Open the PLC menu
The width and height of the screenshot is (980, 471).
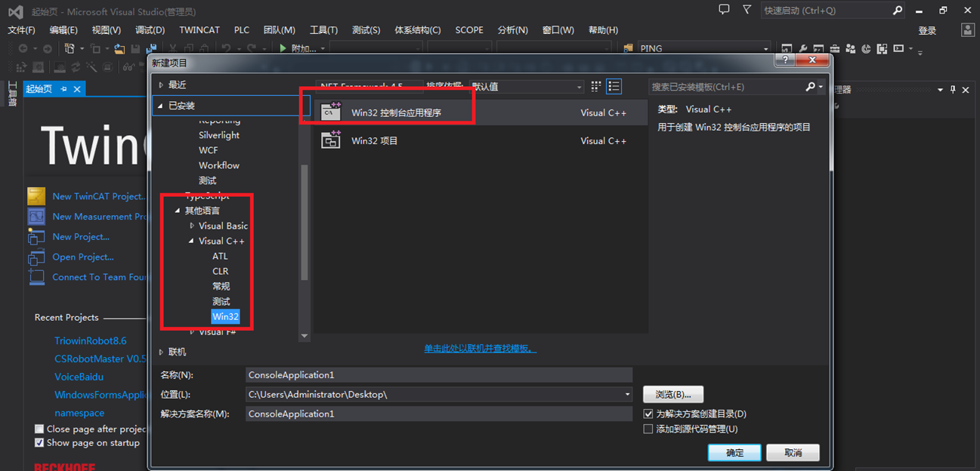click(242, 30)
